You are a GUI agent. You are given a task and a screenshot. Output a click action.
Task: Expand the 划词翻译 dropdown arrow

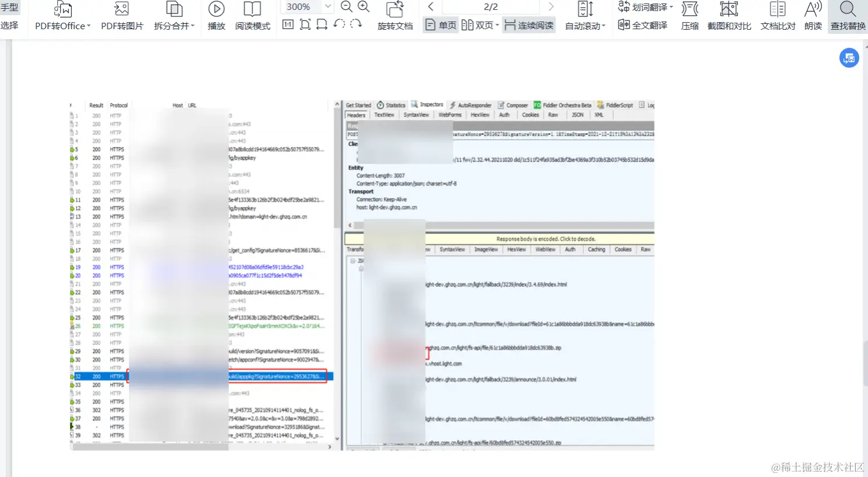(671, 8)
